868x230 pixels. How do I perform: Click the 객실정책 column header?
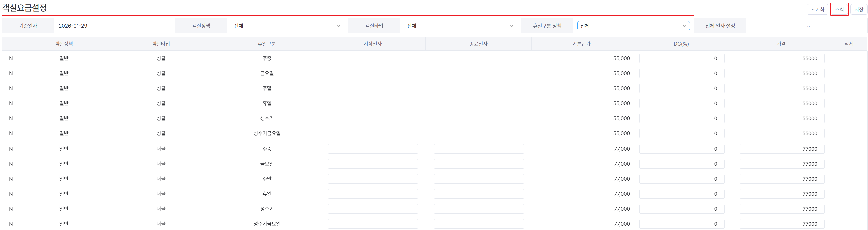coord(64,44)
